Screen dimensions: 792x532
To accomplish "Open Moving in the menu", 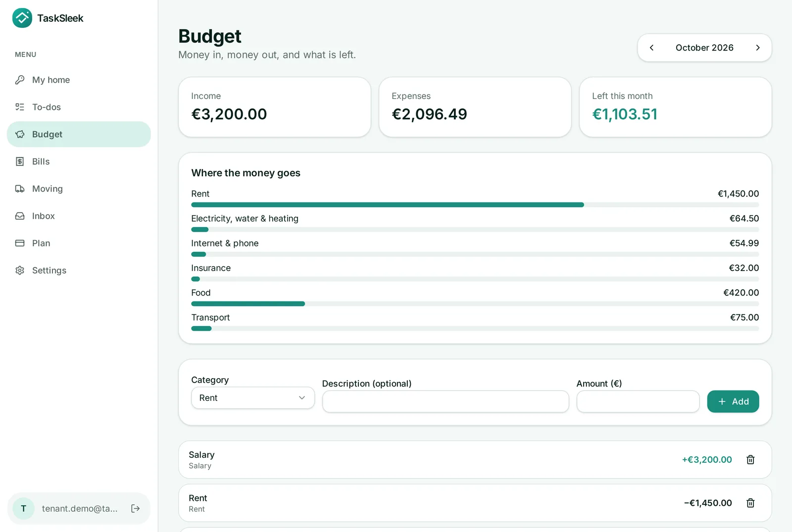I will click(79, 189).
